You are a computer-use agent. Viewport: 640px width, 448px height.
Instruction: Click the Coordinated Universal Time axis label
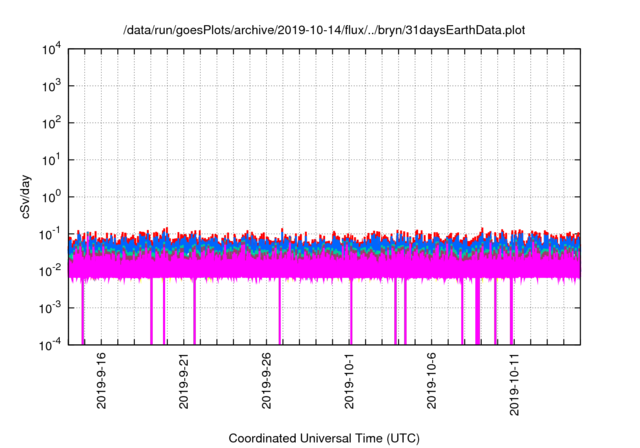pos(323,438)
